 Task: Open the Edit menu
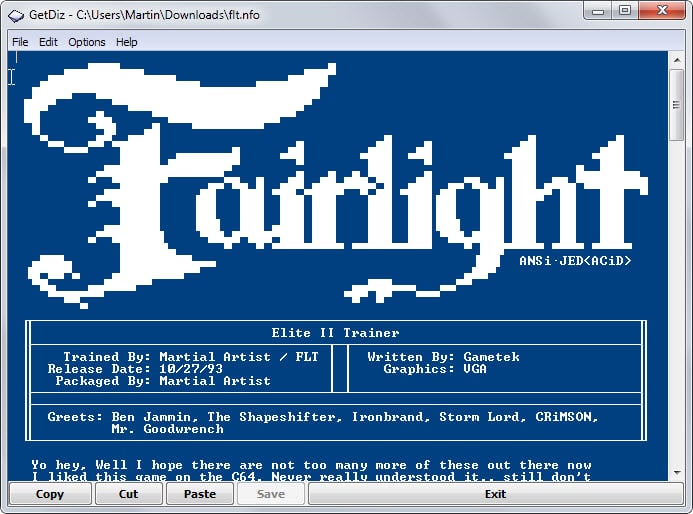(48, 42)
